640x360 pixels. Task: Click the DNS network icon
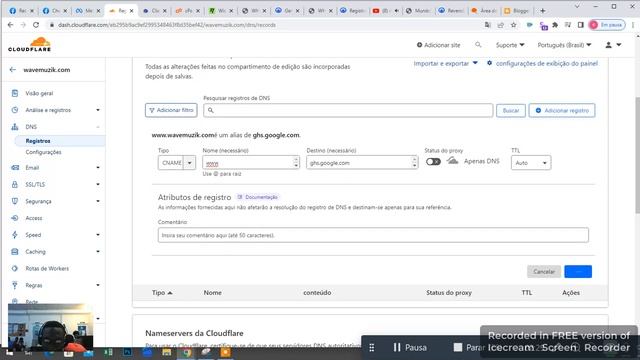pyautogui.click(x=15, y=127)
